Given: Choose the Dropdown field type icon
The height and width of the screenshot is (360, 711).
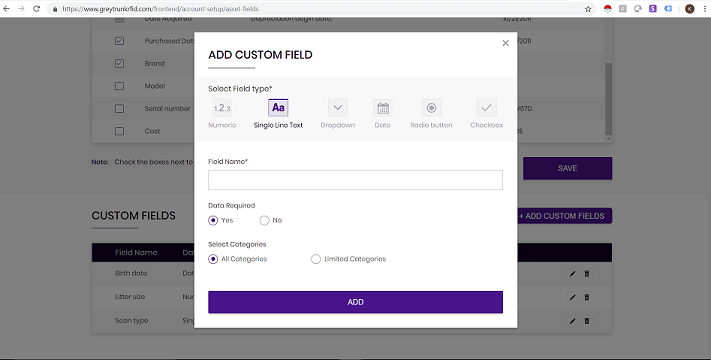Looking at the screenshot, I should 338,108.
